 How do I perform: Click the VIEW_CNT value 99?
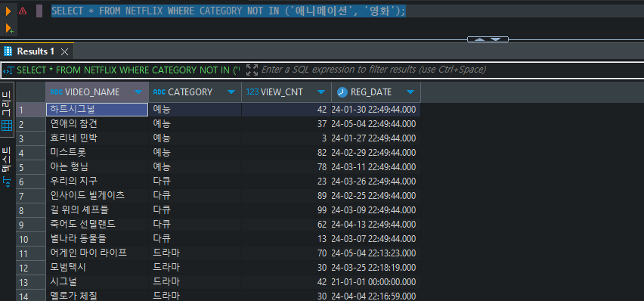[x=286, y=210]
